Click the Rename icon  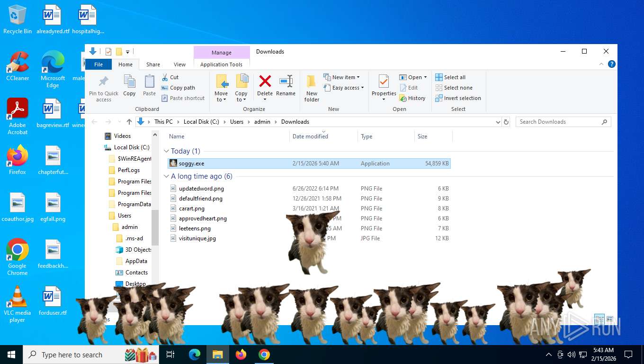286,81
